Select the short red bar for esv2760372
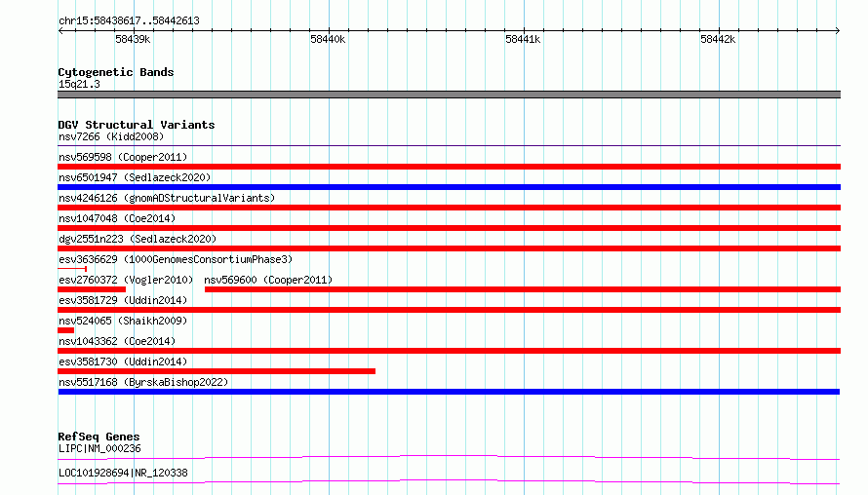 pos(92,289)
